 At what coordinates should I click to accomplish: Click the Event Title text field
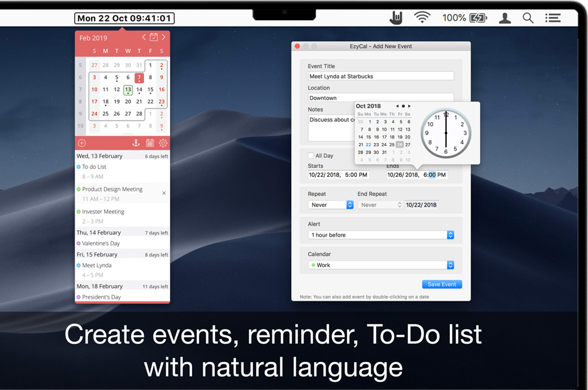point(381,76)
